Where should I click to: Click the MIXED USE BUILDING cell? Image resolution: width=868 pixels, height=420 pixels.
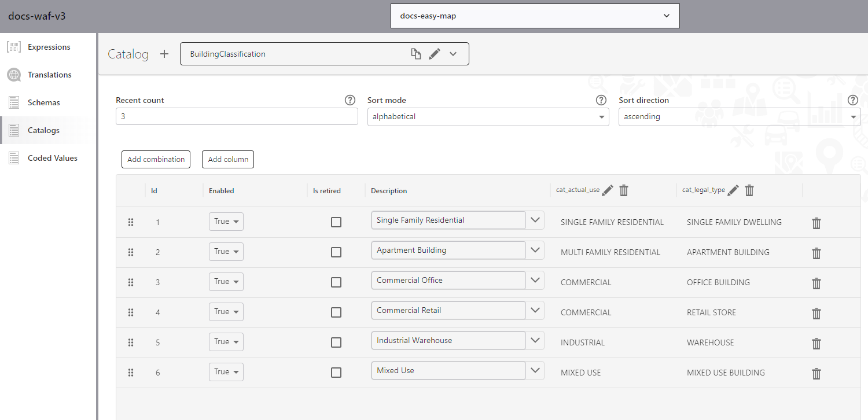point(726,373)
